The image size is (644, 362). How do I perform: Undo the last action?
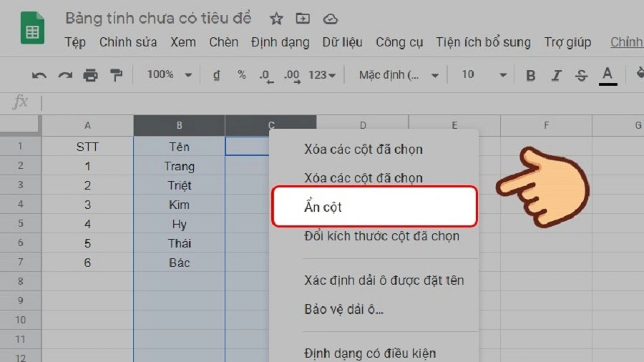pos(39,75)
